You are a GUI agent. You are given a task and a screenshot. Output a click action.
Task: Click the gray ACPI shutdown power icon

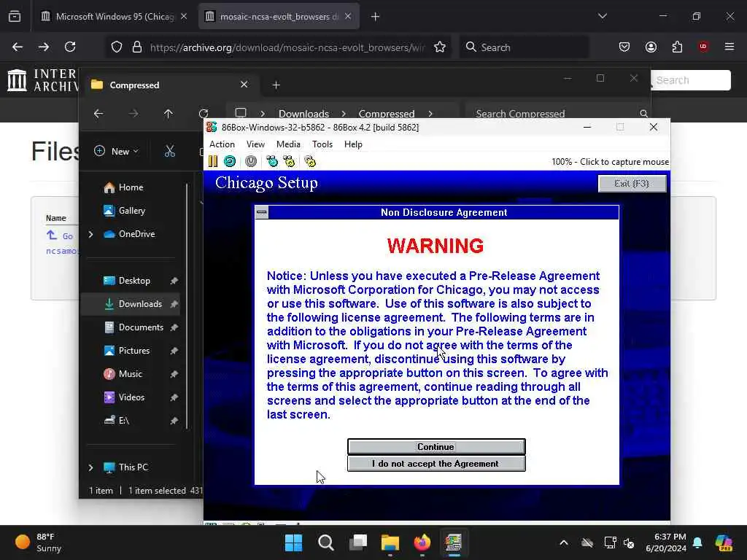pos(251,161)
